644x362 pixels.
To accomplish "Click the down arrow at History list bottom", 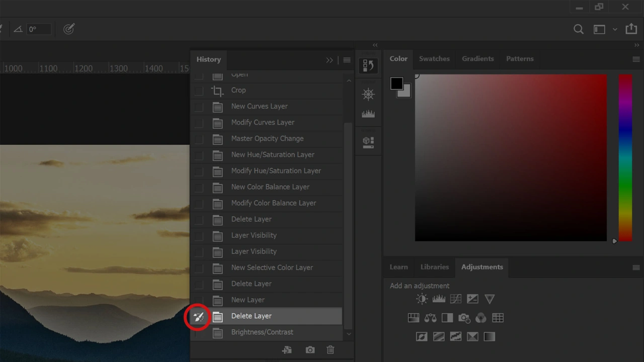I will pos(349,333).
